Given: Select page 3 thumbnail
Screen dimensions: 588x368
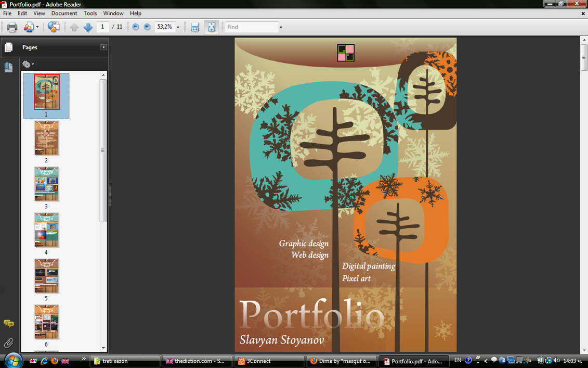Looking at the screenshot, I should [46, 184].
